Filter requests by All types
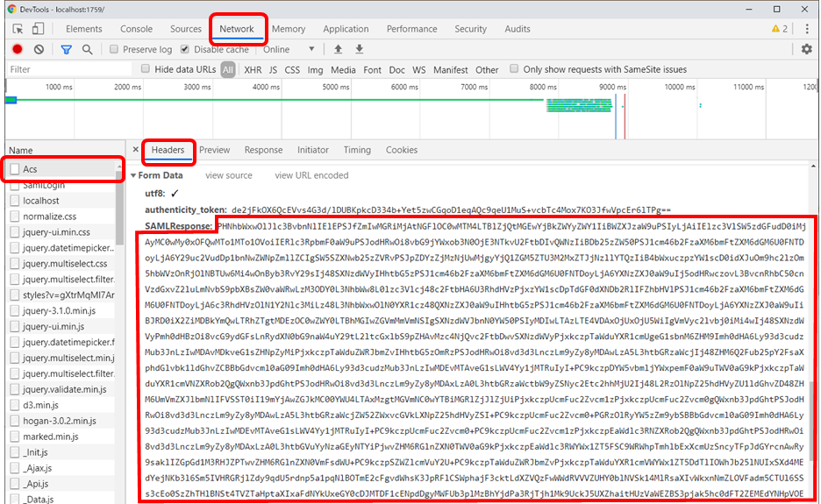821x504 pixels. tap(228, 69)
